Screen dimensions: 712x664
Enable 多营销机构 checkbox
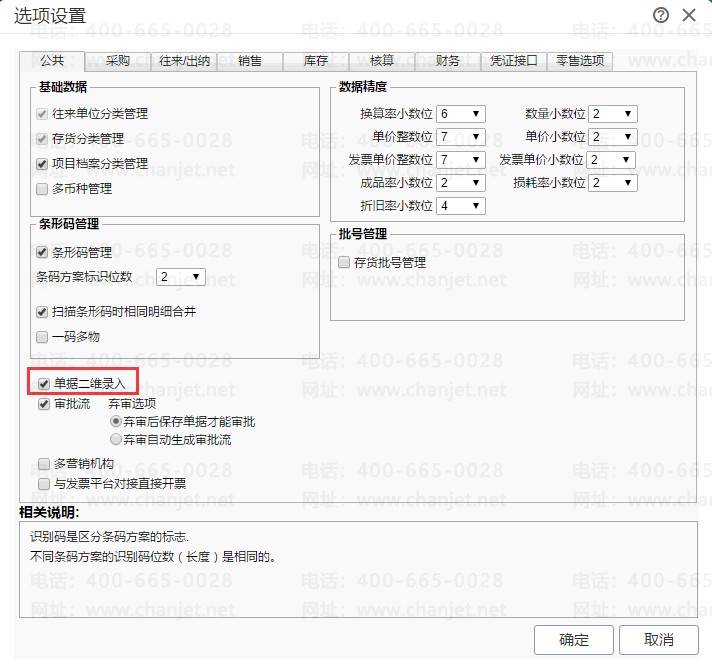44,464
